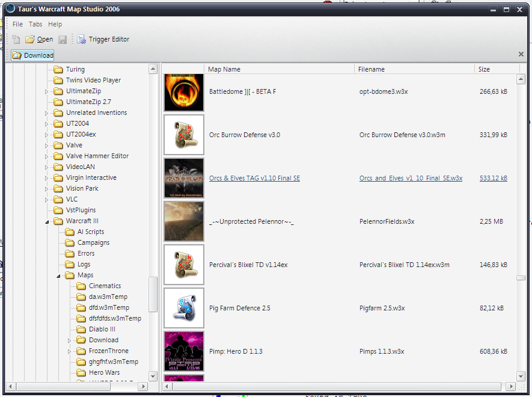Click the Save disk icon
Viewport: 532px width, 397px height.
63,39
